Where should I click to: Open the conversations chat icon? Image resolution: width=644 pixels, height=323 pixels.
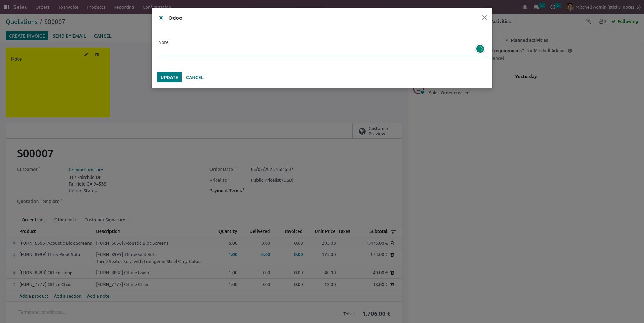pyautogui.click(x=536, y=7)
